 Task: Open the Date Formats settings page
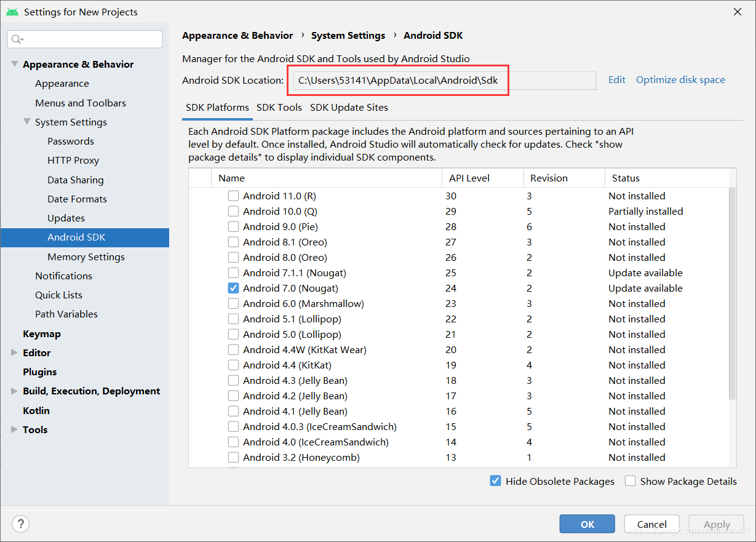(x=77, y=199)
